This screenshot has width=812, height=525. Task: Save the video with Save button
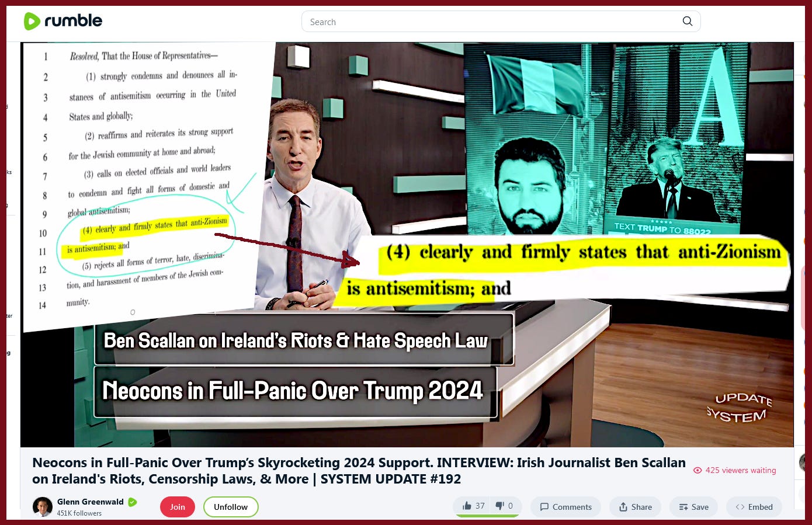pyautogui.click(x=694, y=507)
